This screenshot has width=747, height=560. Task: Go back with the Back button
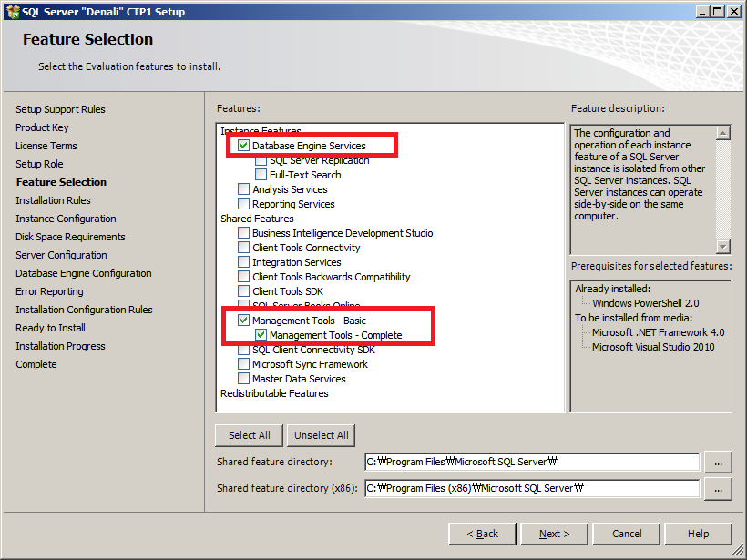[482, 534]
